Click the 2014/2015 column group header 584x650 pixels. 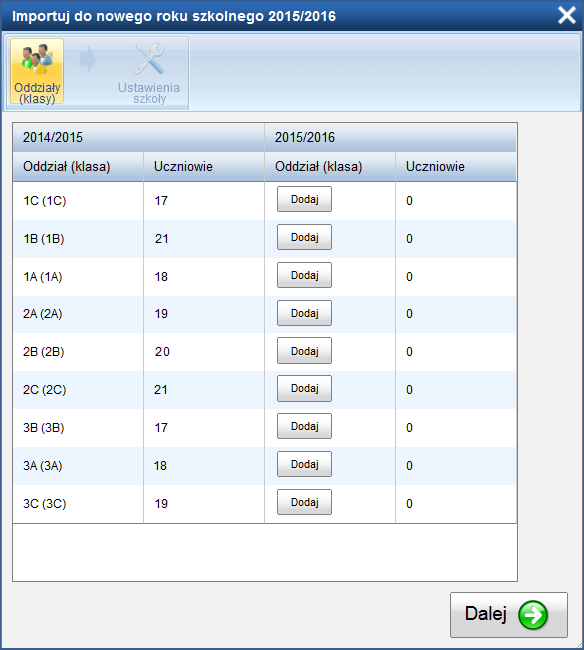coord(138,138)
